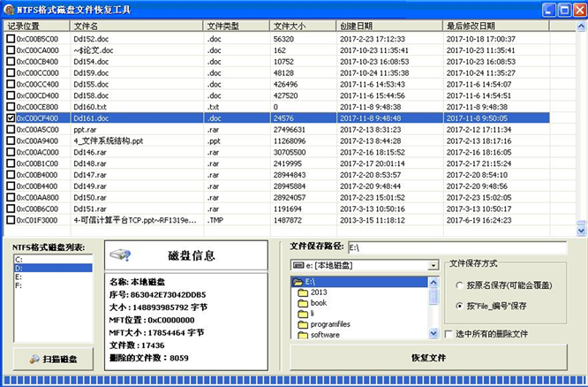588x387 pixels.
Task: Uncheck the Dd161.doc row checkbox
Action: 11,117
